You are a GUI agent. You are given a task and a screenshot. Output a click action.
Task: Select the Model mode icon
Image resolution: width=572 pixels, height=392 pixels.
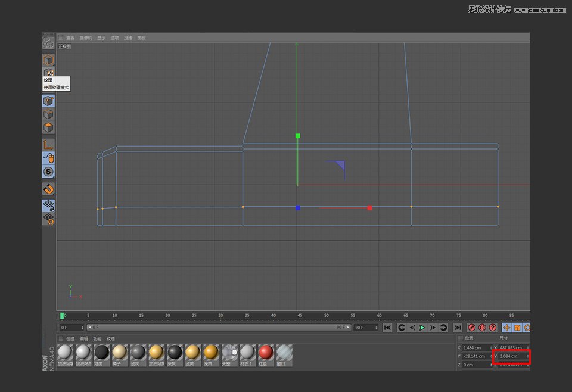coord(48,60)
